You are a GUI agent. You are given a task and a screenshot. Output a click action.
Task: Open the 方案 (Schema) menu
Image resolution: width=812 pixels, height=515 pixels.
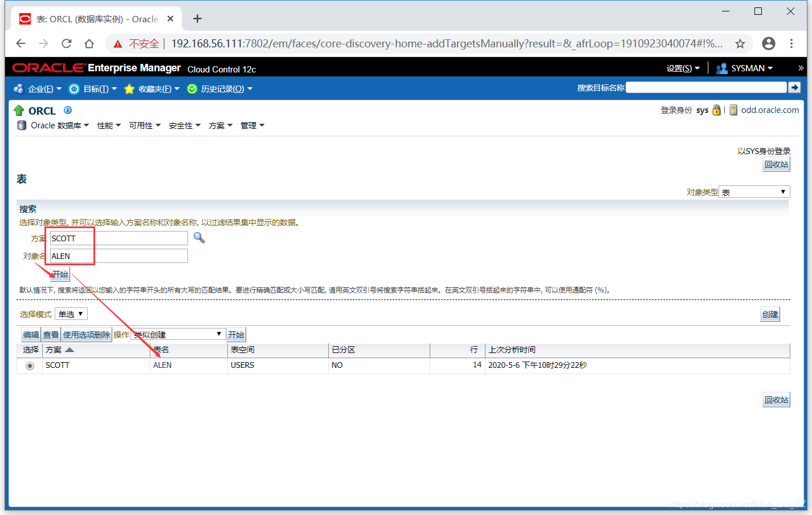(221, 125)
